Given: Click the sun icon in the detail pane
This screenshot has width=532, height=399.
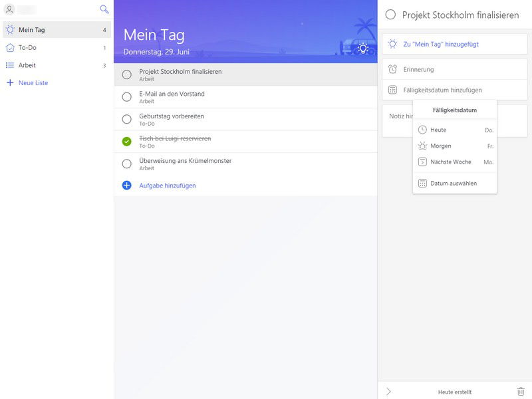Looking at the screenshot, I should pyautogui.click(x=392, y=44).
